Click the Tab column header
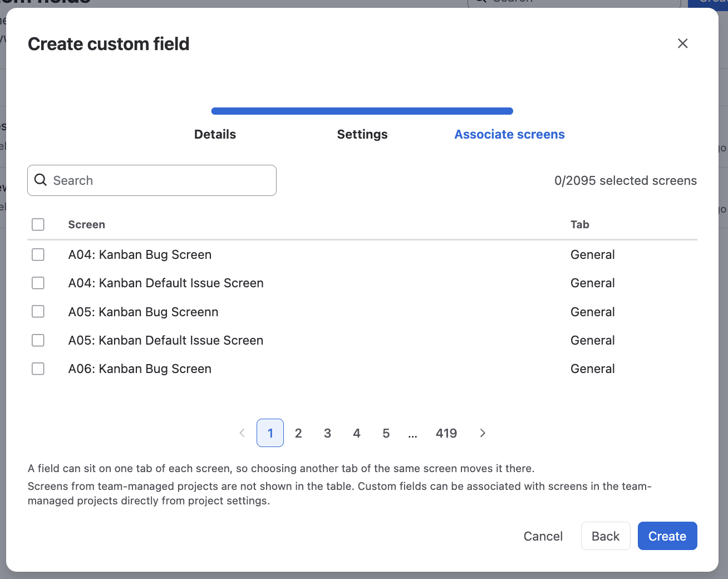 pos(580,224)
